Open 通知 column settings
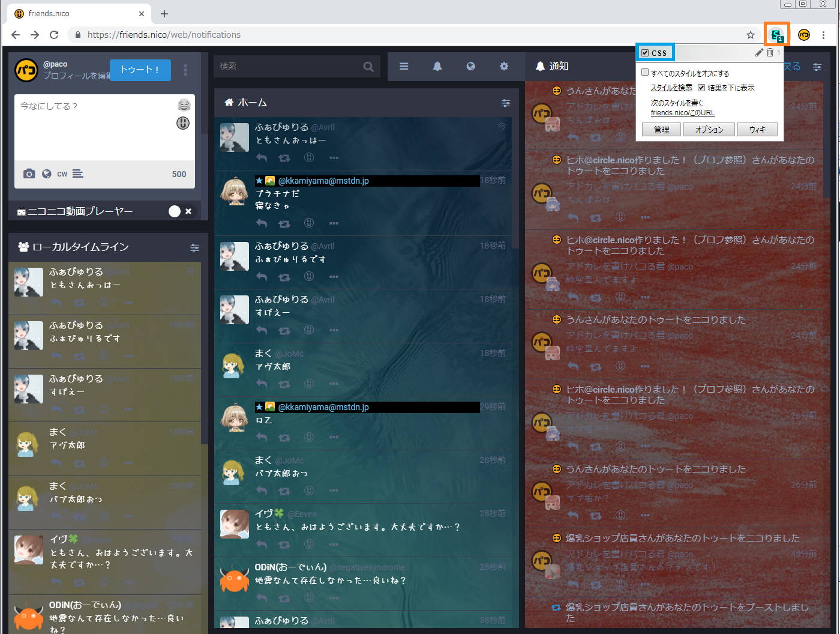The image size is (840, 634). [817, 67]
